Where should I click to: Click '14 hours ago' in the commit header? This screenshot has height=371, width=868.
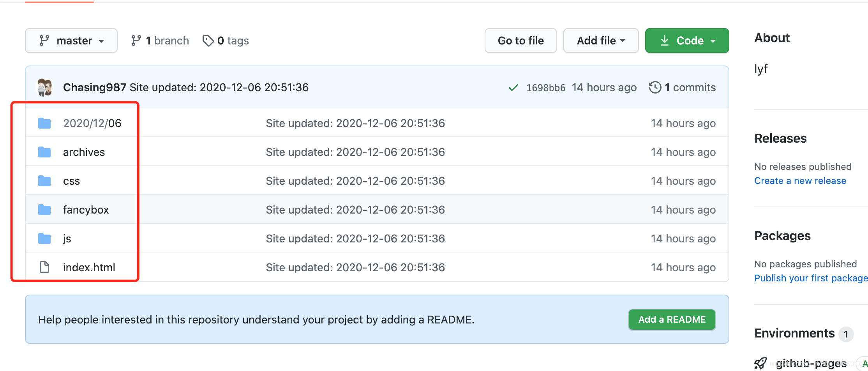click(604, 87)
